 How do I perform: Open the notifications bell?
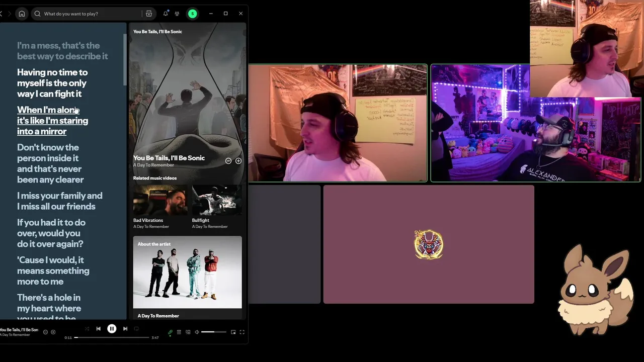(x=166, y=14)
